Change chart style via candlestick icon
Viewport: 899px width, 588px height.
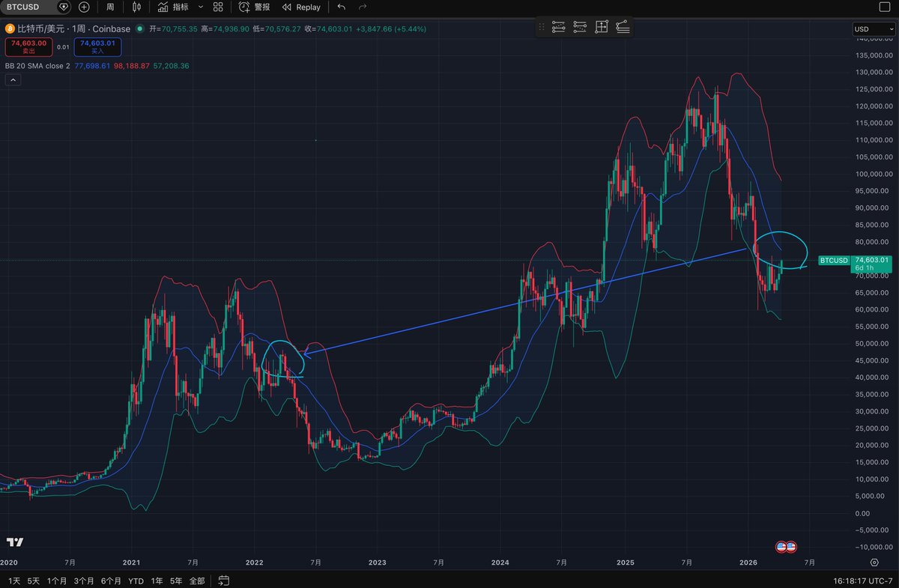pyautogui.click(x=136, y=7)
